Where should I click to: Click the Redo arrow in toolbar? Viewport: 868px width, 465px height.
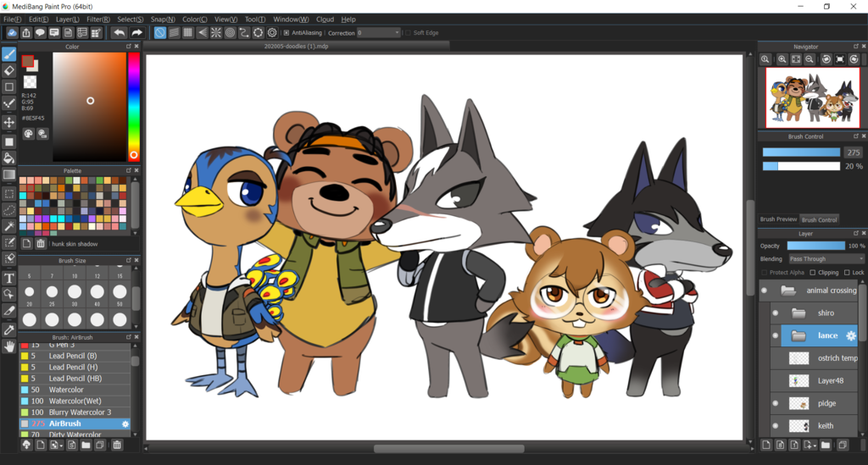click(136, 33)
